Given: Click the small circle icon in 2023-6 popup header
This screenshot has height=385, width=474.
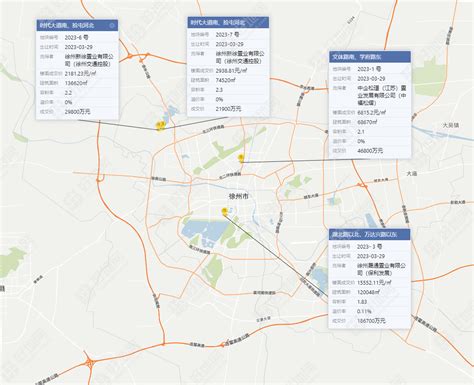Looking at the screenshot, I should [x=112, y=25].
